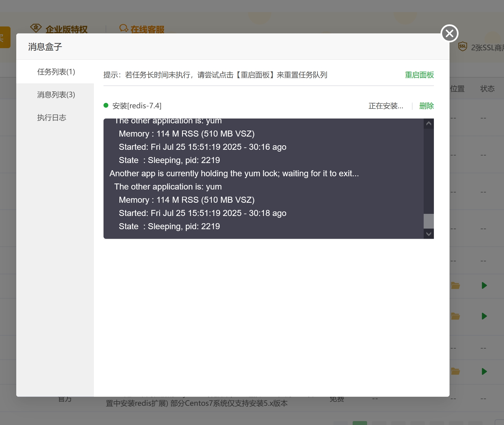
Task: Click the green play icon near the bottom row
Action: point(484,371)
